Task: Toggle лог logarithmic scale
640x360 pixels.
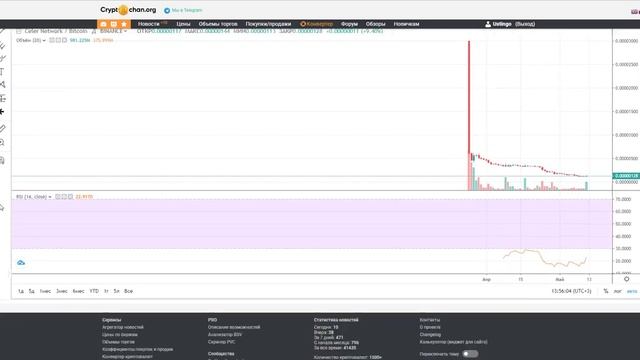Action: click(x=618, y=291)
